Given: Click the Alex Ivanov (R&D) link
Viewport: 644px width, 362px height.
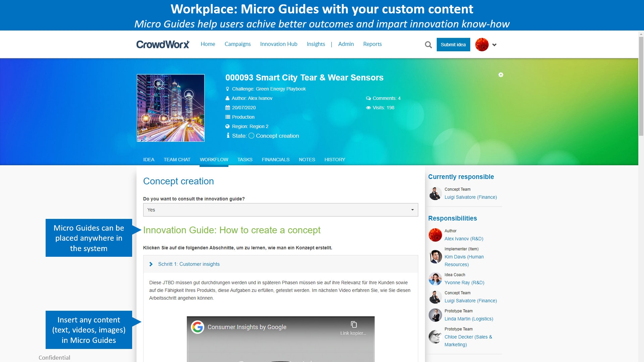Looking at the screenshot, I should pyautogui.click(x=464, y=239).
